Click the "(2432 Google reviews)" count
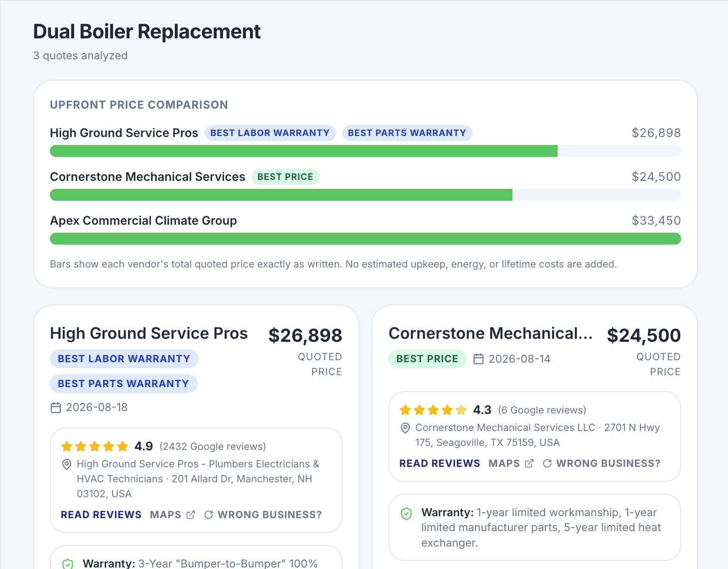 pos(213,446)
